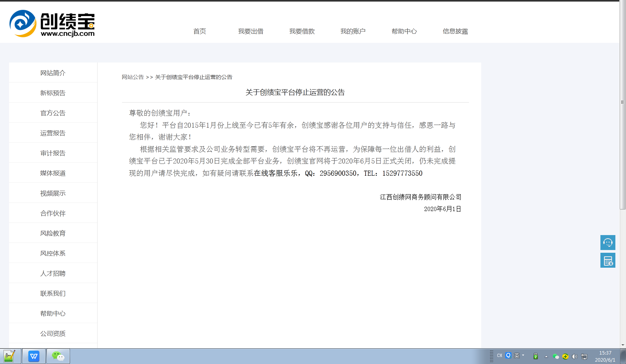The width and height of the screenshot is (626, 364).
Task: Click the 在线客服乐乐 contact text
Action: (x=276, y=173)
